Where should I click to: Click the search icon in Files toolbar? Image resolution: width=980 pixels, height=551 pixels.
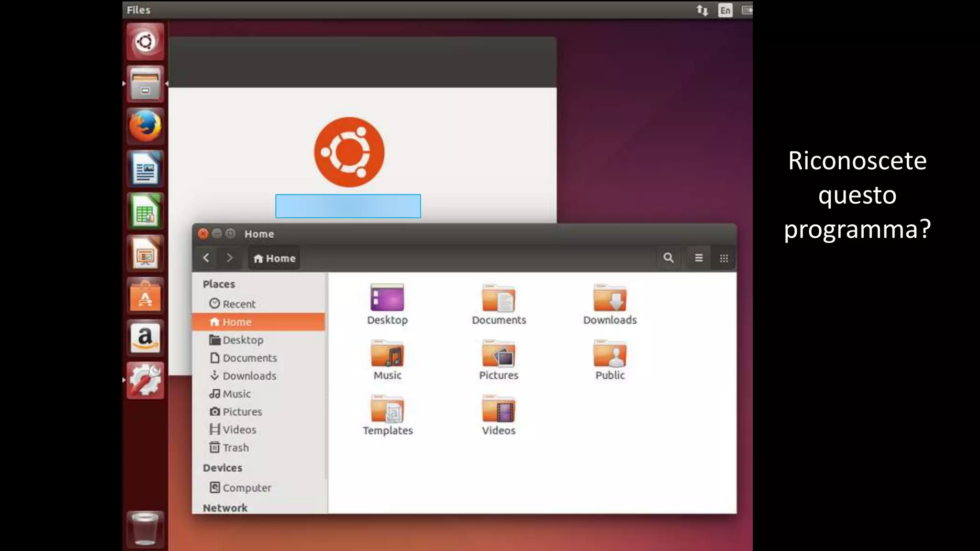668,258
